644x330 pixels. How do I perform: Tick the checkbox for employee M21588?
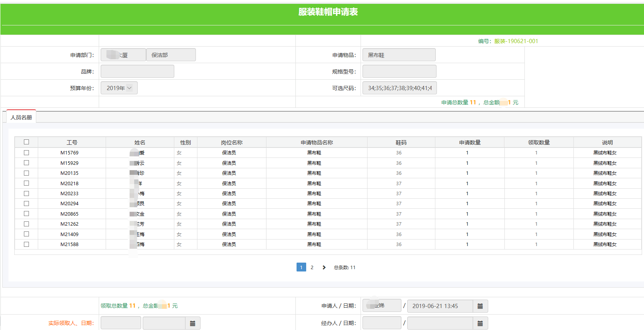pos(26,244)
